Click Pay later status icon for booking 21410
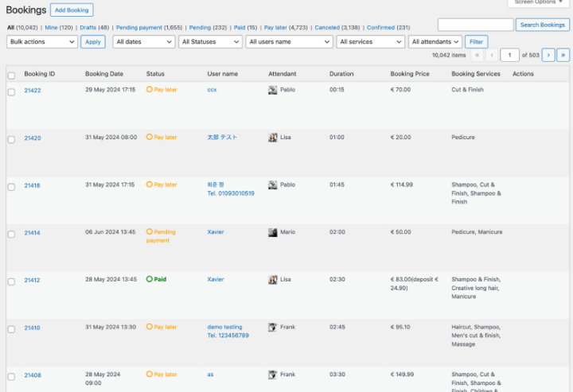This screenshot has width=573, height=392. [x=149, y=327]
